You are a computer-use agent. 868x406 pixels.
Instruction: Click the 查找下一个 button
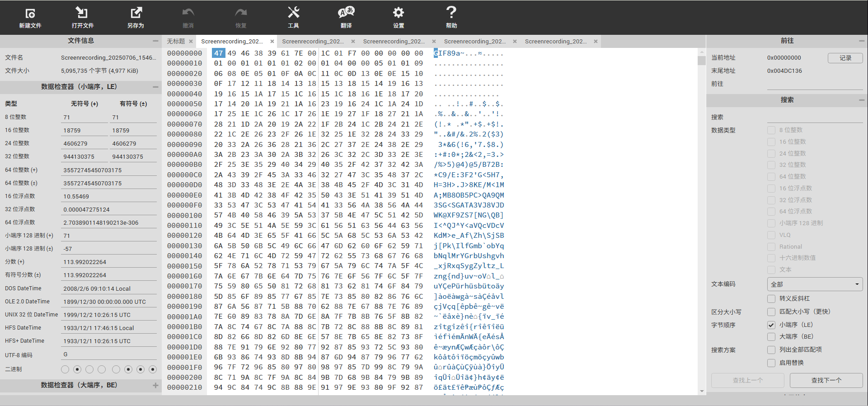coord(826,380)
